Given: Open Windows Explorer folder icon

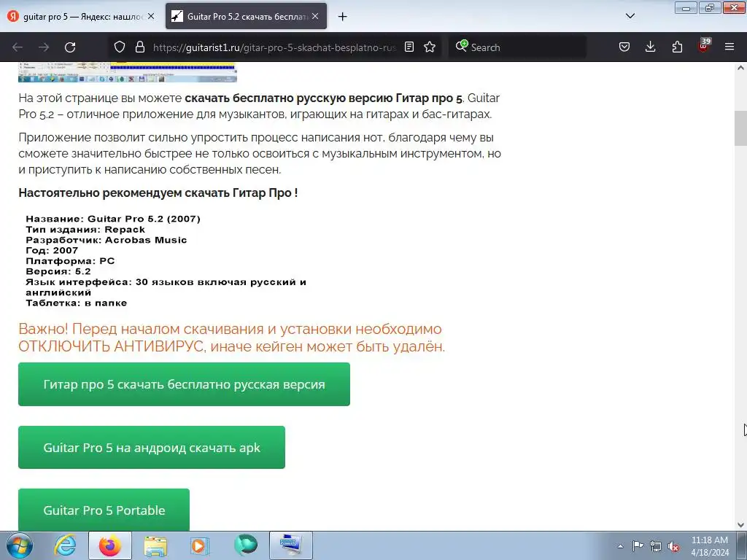Looking at the screenshot, I should [x=155, y=545].
